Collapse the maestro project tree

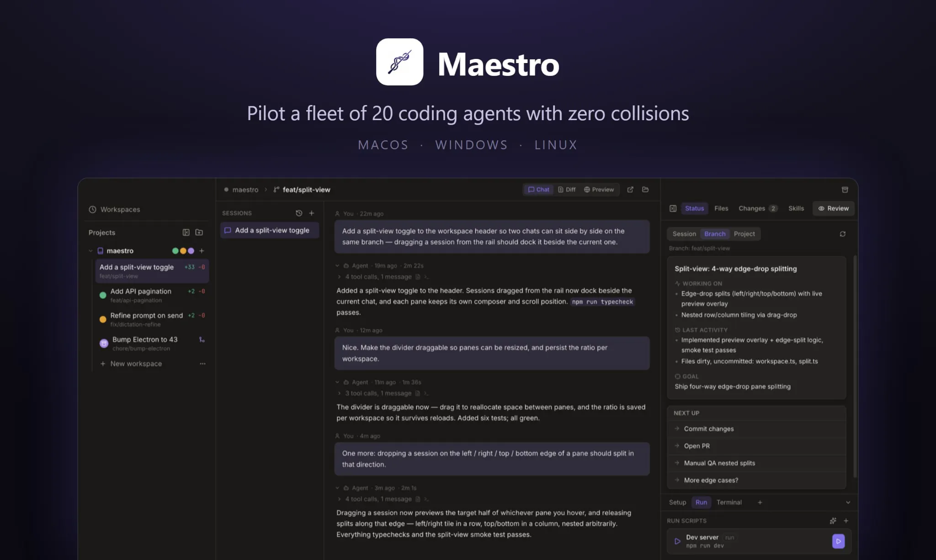pyautogui.click(x=90, y=251)
